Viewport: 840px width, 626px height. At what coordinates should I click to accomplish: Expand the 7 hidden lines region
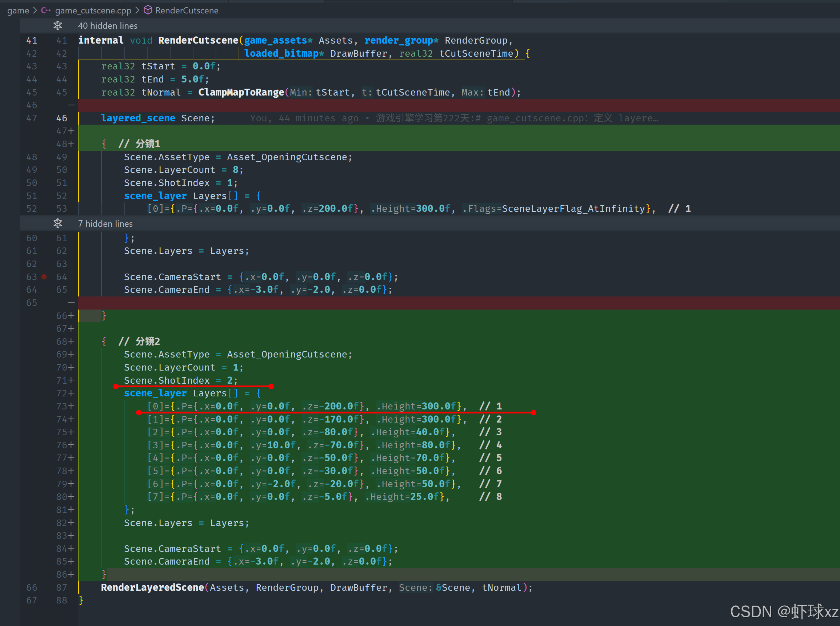tap(105, 223)
